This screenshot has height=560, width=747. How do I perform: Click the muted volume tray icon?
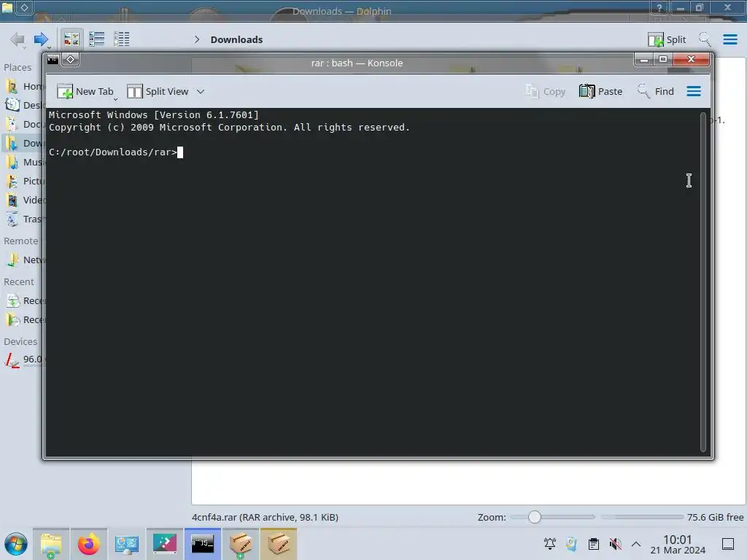point(616,544)
